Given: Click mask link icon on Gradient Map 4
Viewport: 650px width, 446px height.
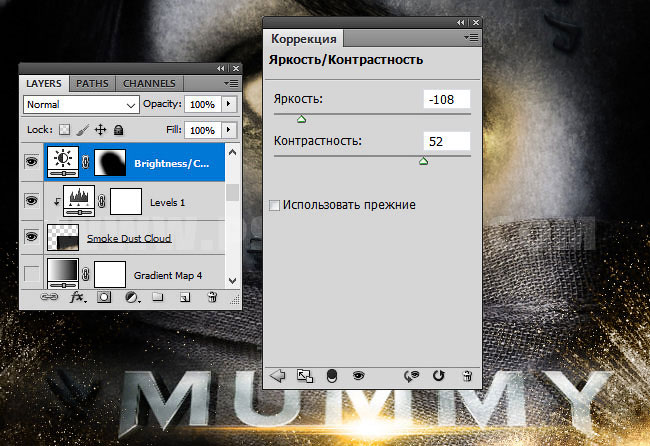Looking at the screenshot, I should (86, 274).
